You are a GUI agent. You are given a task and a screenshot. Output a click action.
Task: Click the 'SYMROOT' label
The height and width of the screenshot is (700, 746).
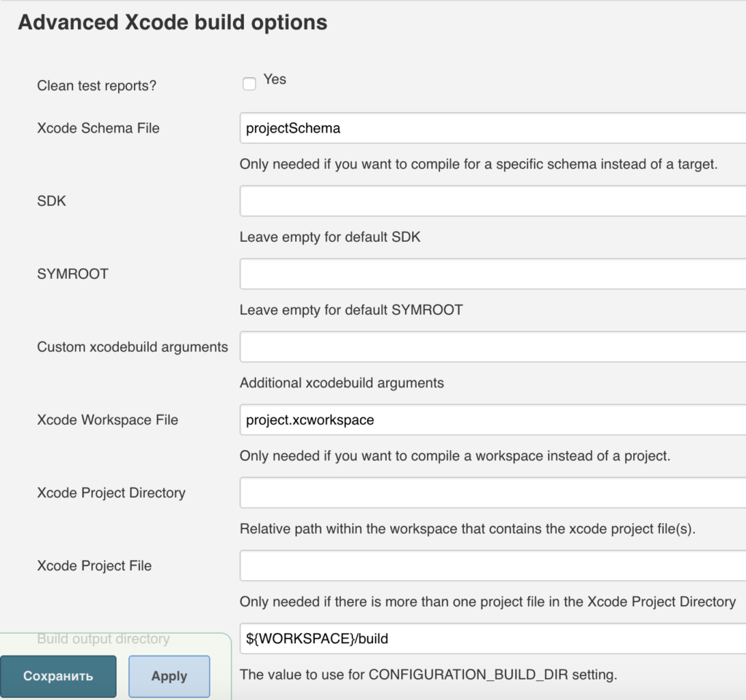pos(73,274)
